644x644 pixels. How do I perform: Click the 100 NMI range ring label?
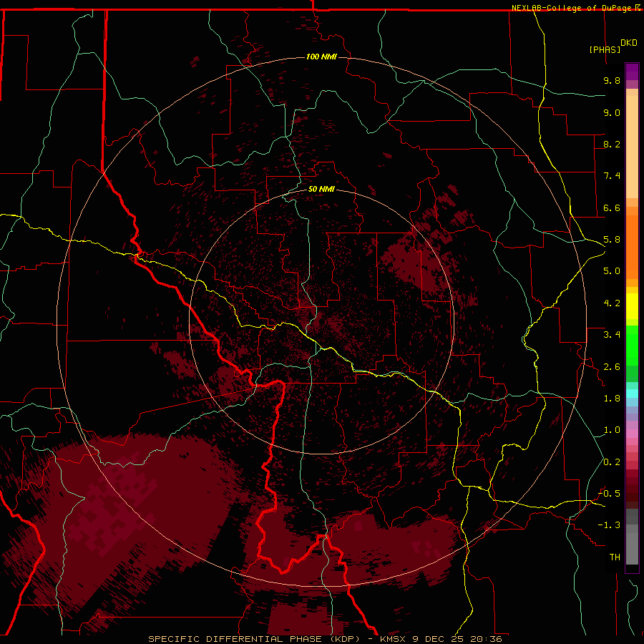[321, 57]
